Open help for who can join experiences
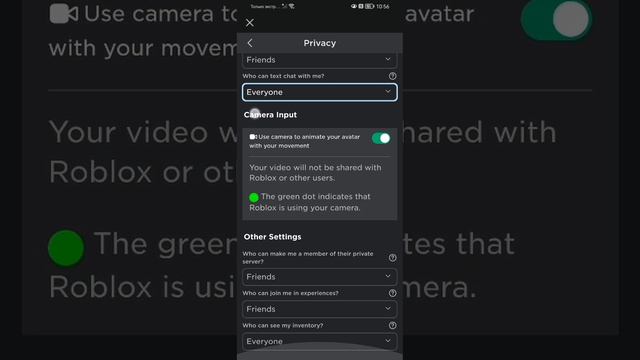640x360 pixels. tap(392, 293)
